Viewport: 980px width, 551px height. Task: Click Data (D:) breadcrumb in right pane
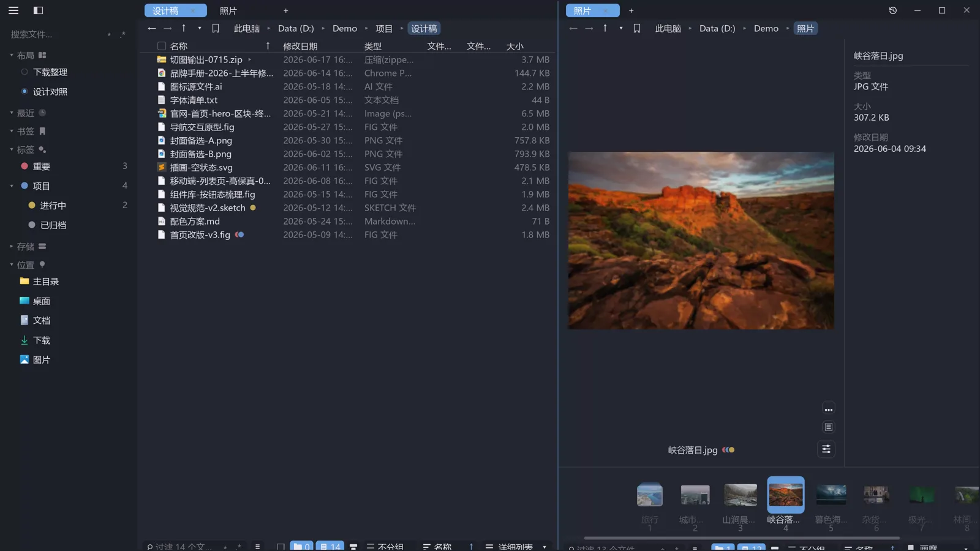[x=717, y=28]
